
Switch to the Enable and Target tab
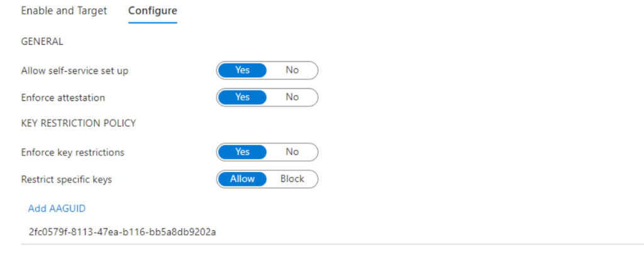pyautogui.click(x=64, y=11)
